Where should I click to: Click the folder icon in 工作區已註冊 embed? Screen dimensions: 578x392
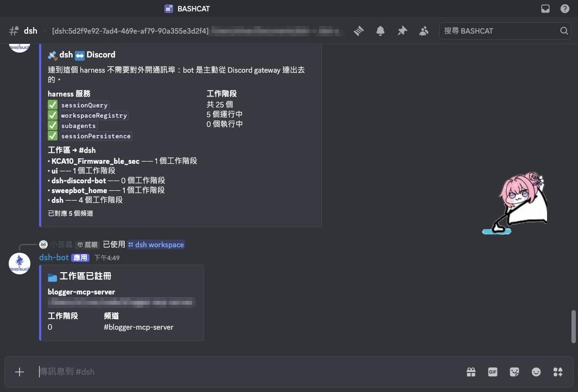tap(52, 277)
